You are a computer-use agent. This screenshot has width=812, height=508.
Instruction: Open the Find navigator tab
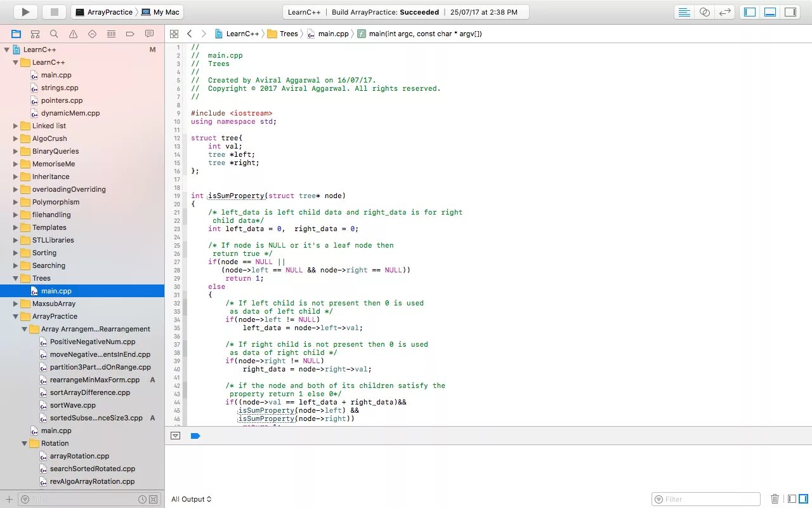(54, 34)
